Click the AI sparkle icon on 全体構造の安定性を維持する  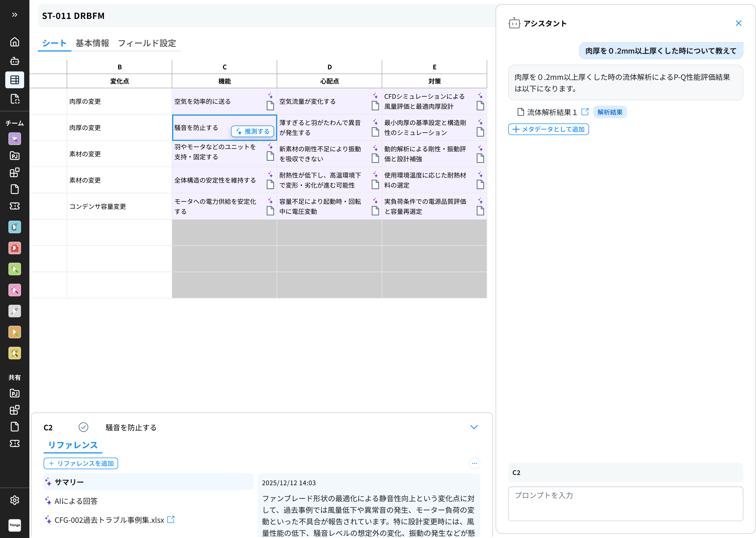270,175
